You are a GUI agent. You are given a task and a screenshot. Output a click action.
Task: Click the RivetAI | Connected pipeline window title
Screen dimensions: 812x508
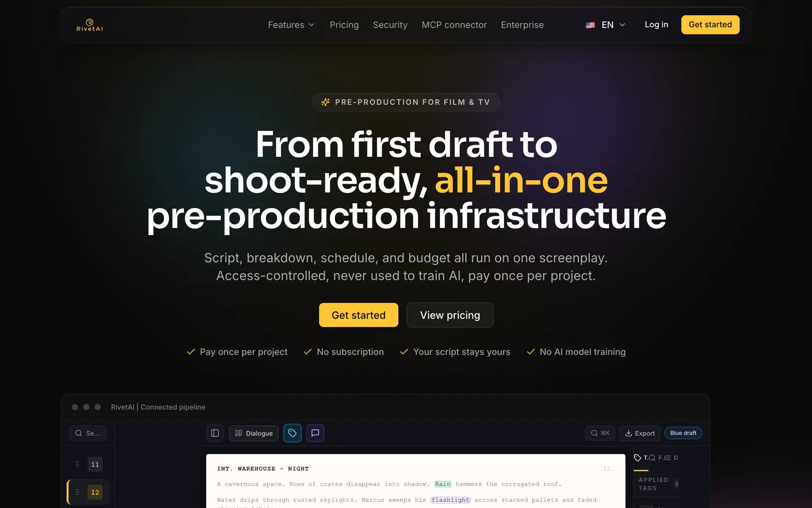tap(158, 407)
